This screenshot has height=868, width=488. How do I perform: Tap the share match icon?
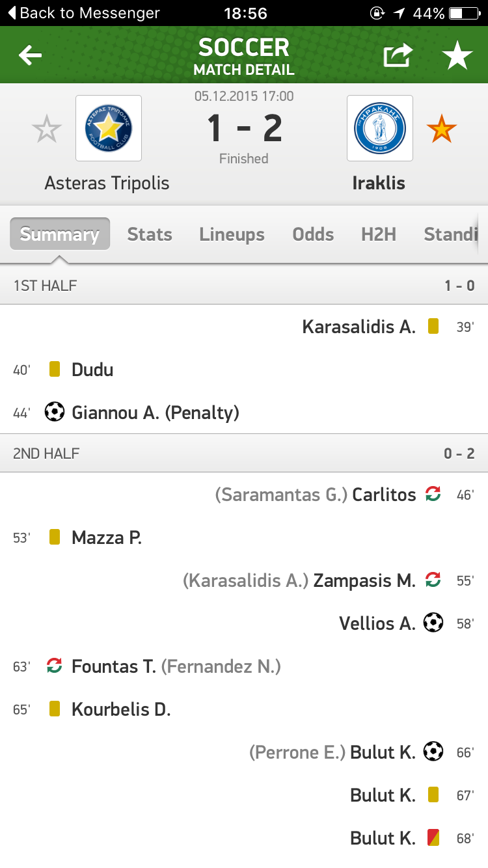tap(398, 56)
